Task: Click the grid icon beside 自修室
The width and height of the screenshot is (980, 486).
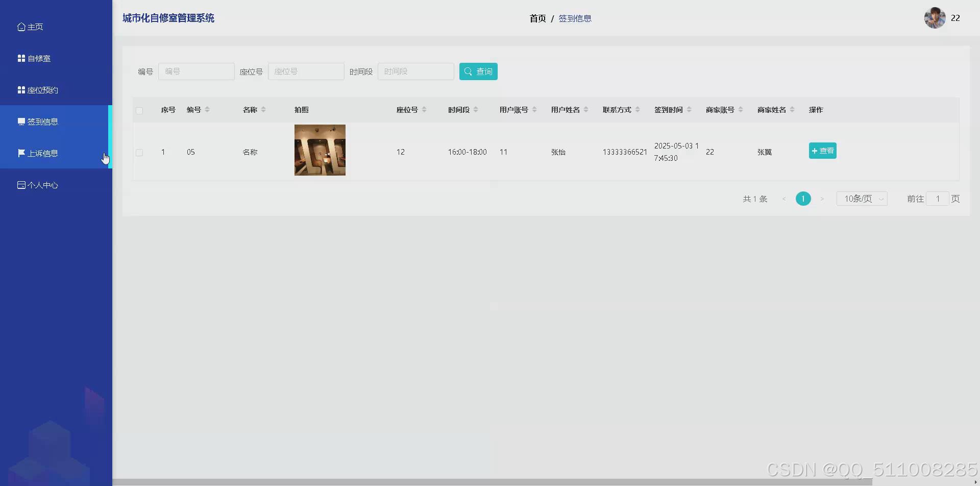Action: coord(21,58)
